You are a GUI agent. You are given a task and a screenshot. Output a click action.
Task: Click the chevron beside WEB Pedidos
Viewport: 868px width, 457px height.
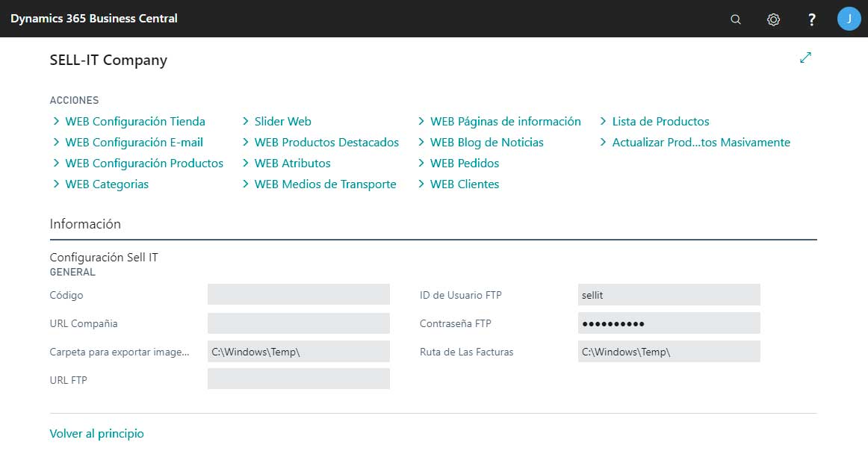tap(421, 164)
